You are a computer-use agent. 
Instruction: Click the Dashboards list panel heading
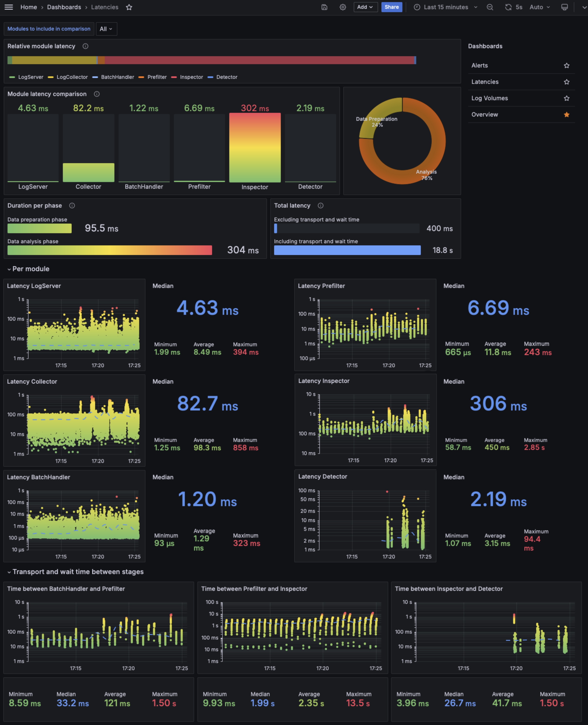pyautogui.click(x=485, y=46)
